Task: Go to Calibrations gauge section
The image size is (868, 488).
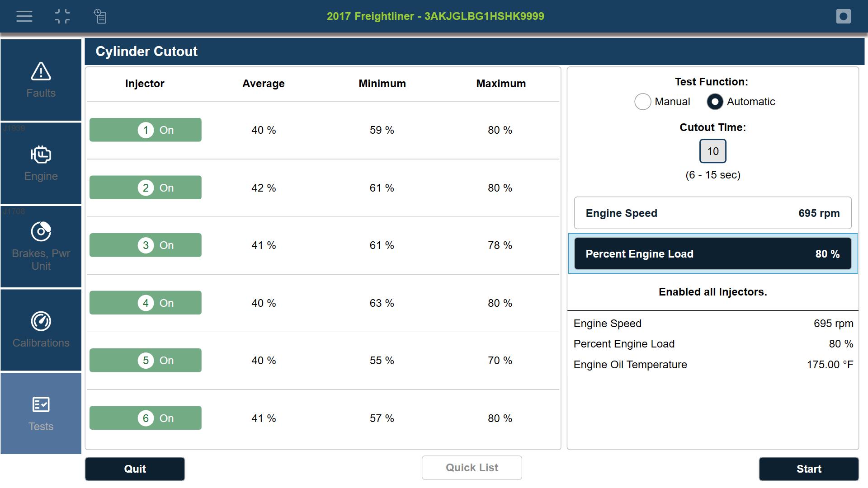Action: tap(41, 330)
